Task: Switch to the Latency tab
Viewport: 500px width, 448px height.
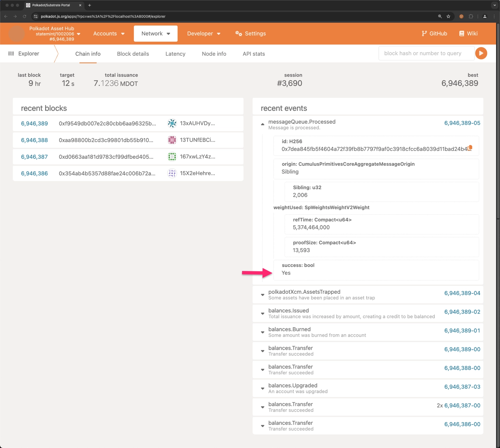Action: tap(175, 54)
